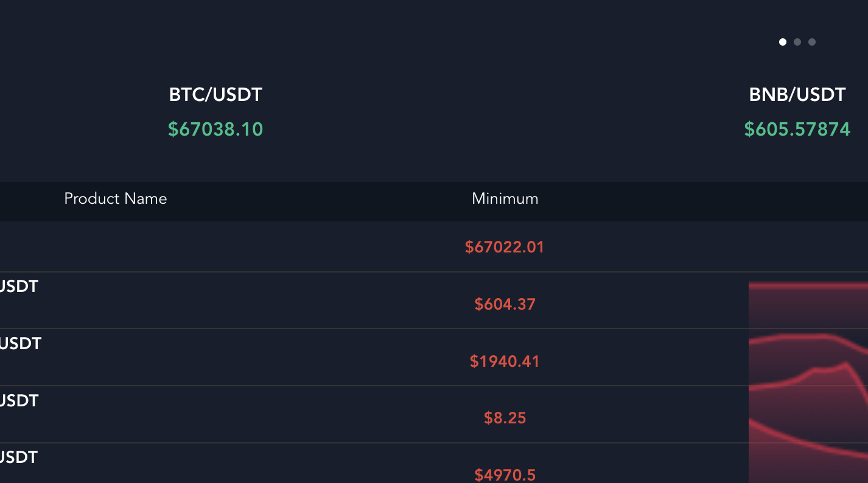Go to the second carousel dot

tap(797, 42)
